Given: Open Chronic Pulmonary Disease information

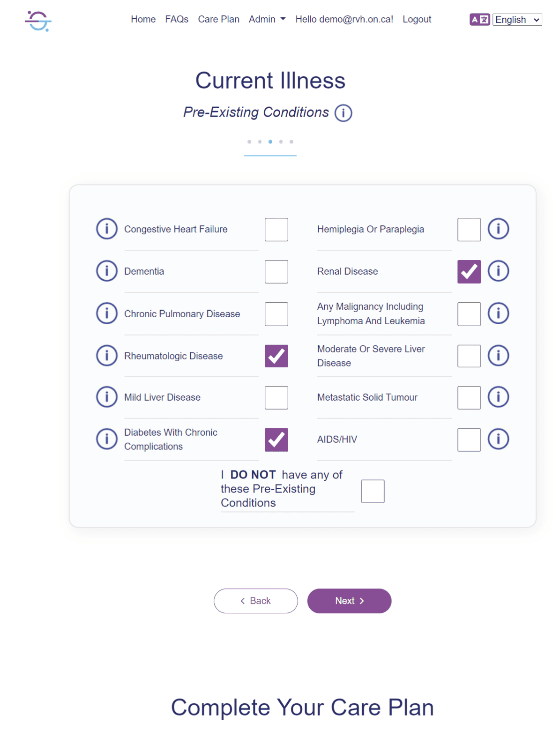Looking at the screenshot, I should [x=106, y=313].
